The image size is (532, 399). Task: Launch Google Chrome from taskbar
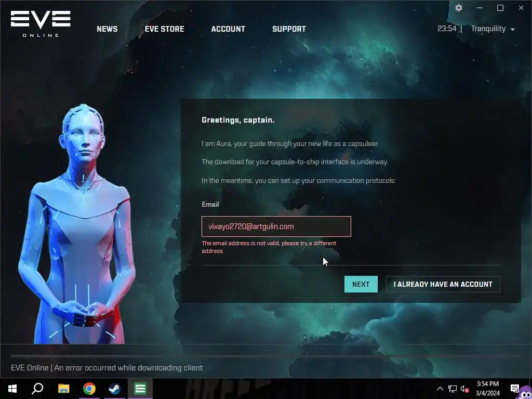tap(89, 389)
